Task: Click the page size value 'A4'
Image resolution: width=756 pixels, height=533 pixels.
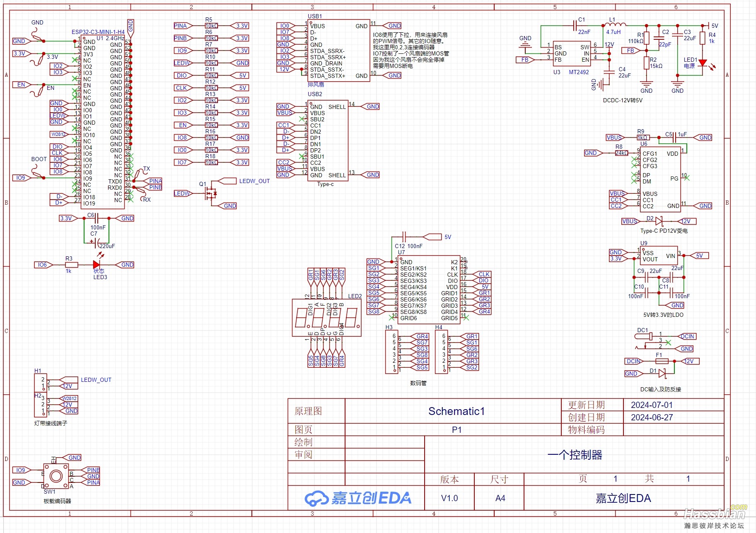Action: 500,498
